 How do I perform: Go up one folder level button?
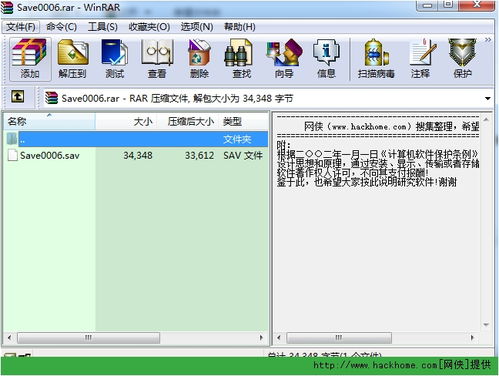(18, 97)
